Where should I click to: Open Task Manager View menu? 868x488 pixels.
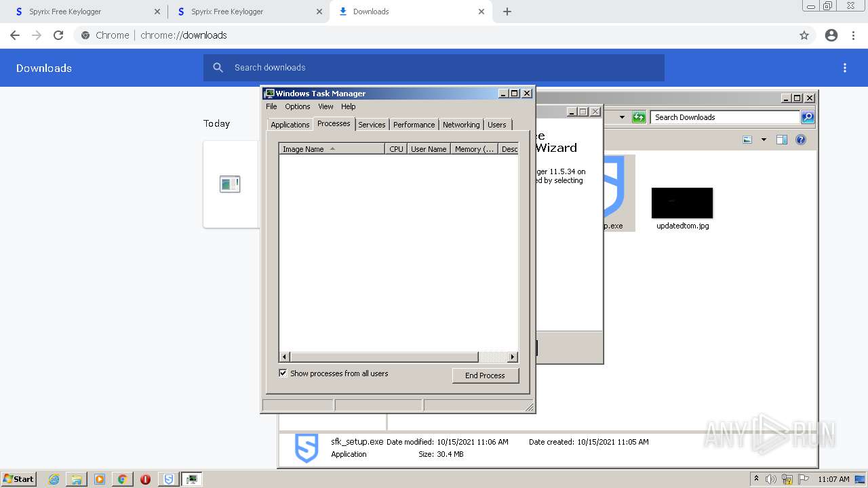coord(325,106)
